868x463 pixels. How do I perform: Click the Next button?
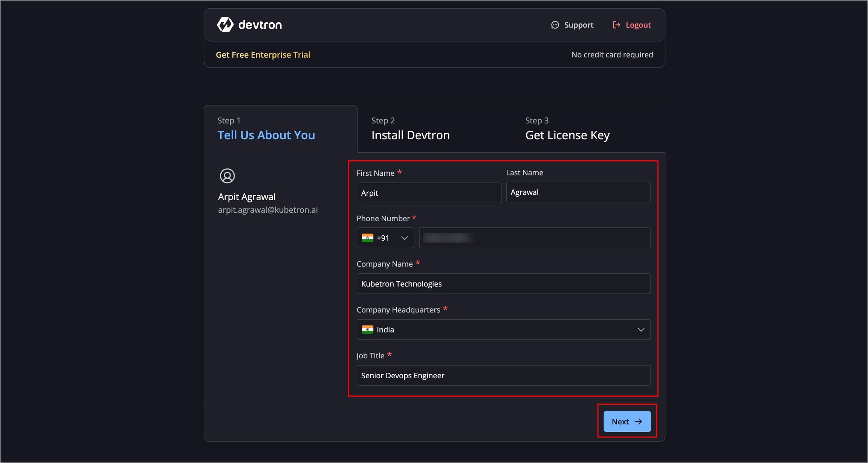coord(627,422)
